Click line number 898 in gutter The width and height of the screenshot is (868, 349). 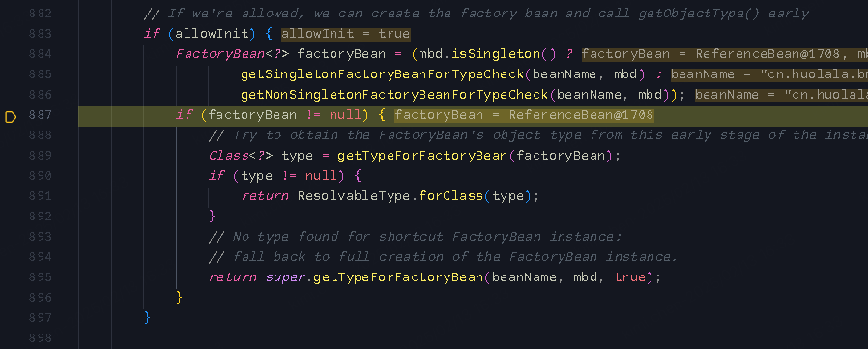click(40, 338)
